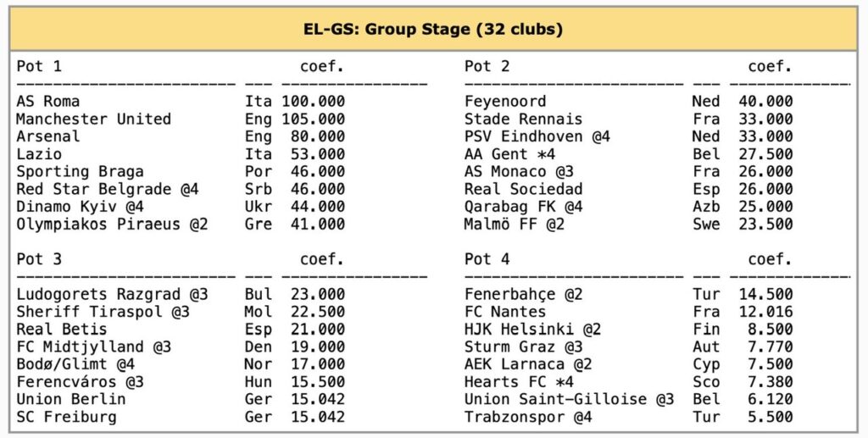This screenshot has width=868, height=438.
Task: Click the coef. column label in Pot 1
Action: (x=322, y=66)
